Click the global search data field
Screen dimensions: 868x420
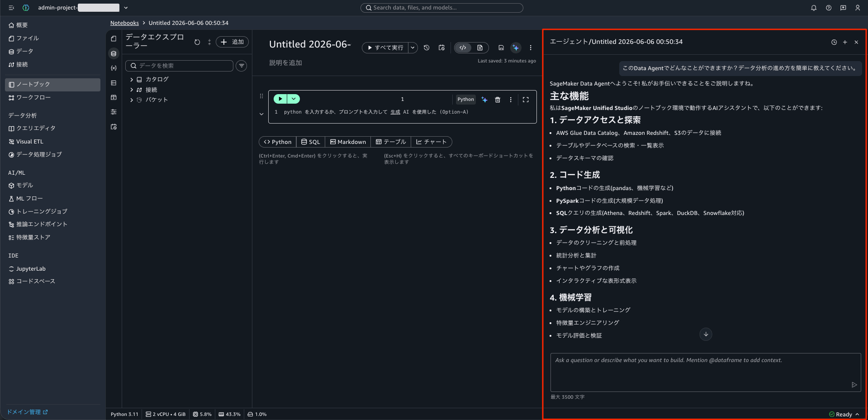pyautogui.click(x=441, y=8)
